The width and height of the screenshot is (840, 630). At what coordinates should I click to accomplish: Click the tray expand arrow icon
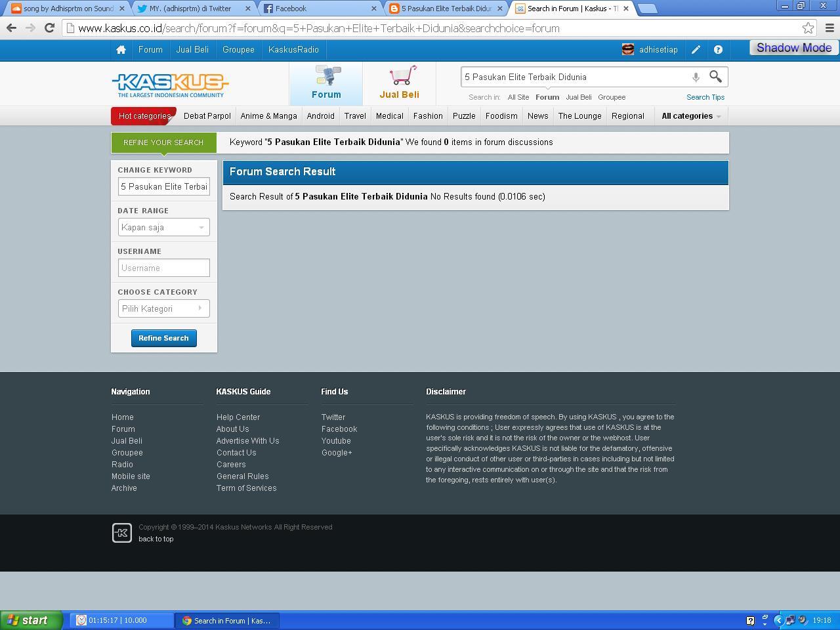(779, 620)
